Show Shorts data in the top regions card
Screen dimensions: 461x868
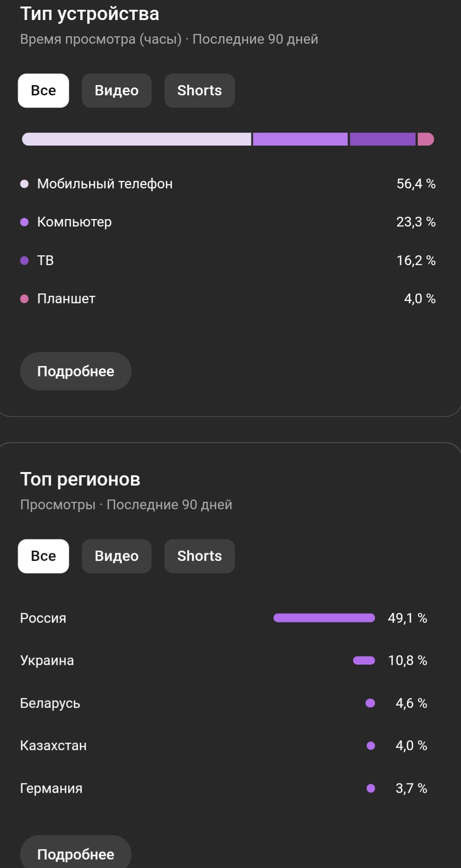(x=199, y=556)
